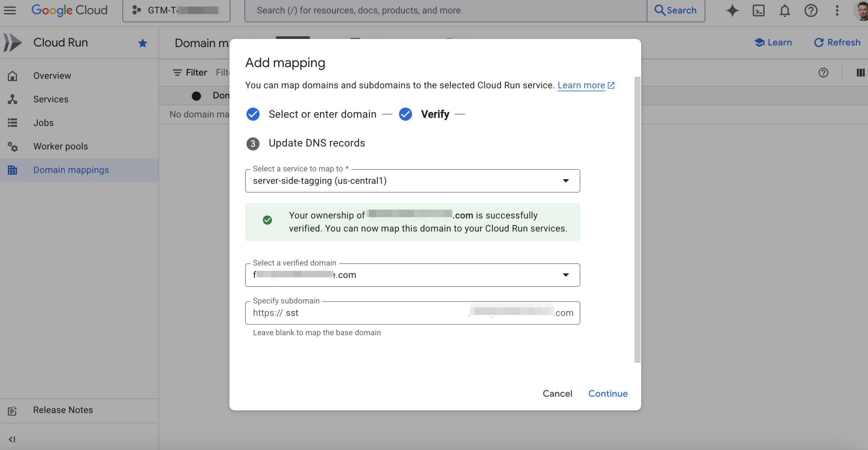Open the Cloud Shell terminal
The width and height of the screenshot is (868, 450).
pyautogui.click(x=759, y=10)
